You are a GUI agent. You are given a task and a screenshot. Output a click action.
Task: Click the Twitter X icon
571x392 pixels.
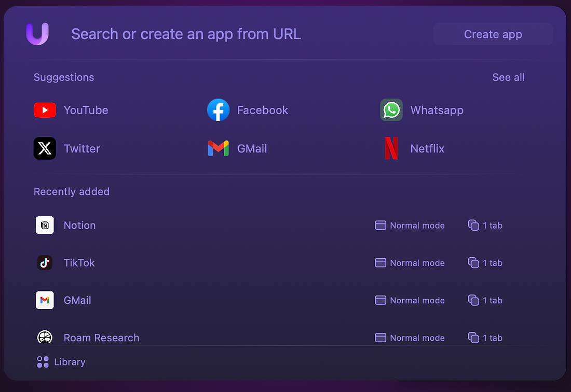[45, 148]
